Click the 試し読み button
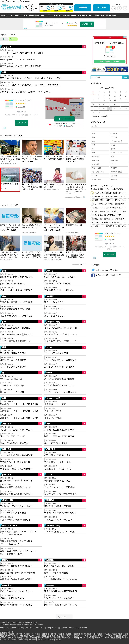Viewport: 129px width, 644px height. [x=101, y=8]
